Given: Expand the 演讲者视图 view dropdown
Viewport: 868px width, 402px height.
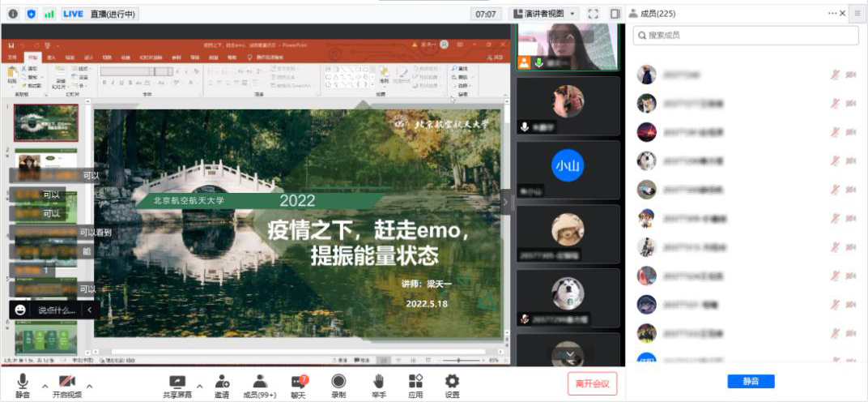Looking at the screenshot, I should (x=544, y=14).
